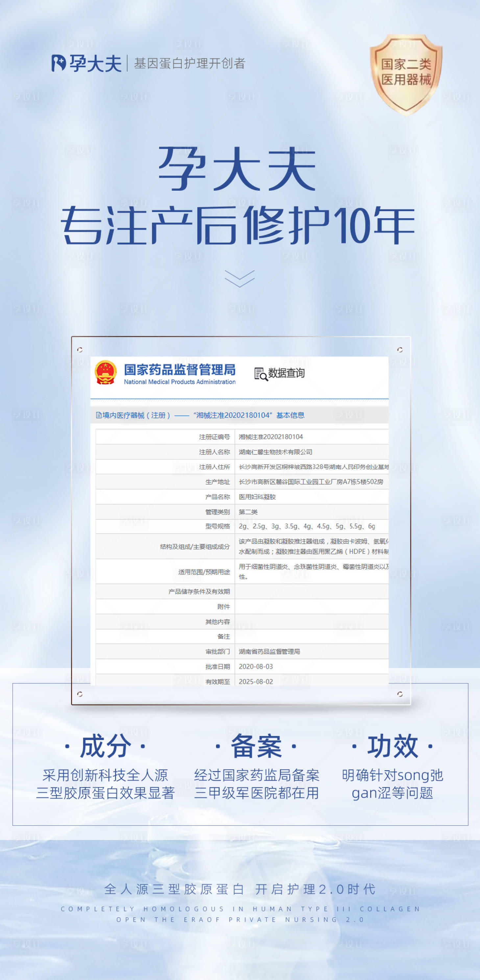Click the 第二类 management category value
This screenshot has height=980, width=480.
[x=248, y=512]
